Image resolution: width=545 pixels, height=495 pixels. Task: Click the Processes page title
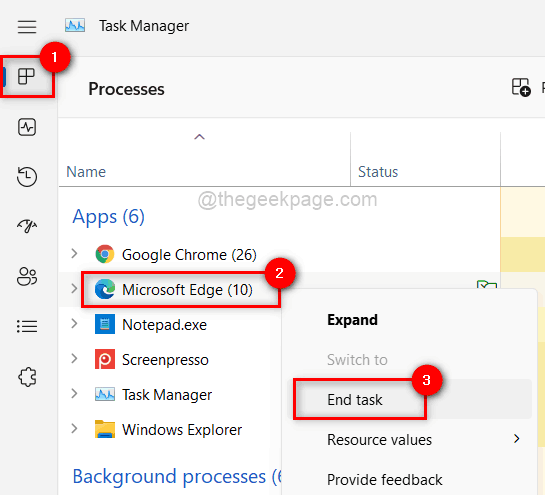126,89
